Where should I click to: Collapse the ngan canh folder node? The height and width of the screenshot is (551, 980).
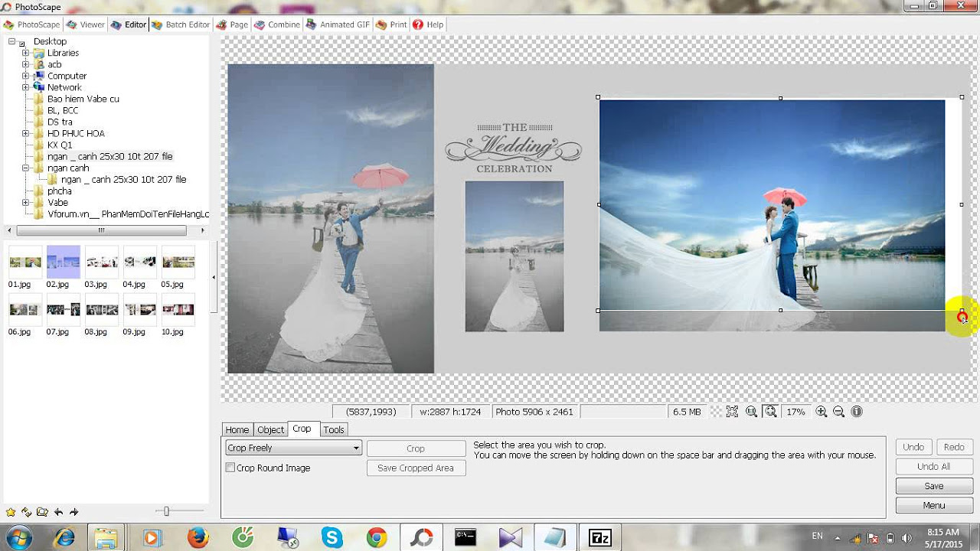tap(25, 168)
